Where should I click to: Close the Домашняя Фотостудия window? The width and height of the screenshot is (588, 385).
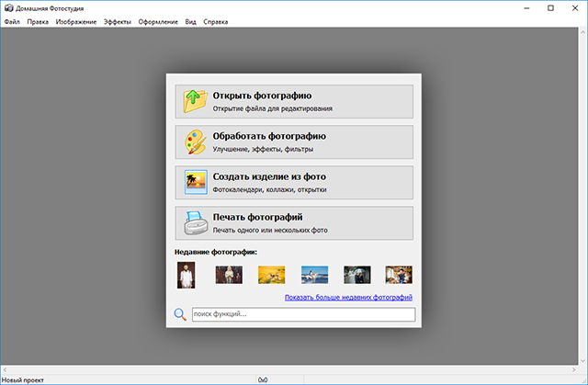point(575,8)
